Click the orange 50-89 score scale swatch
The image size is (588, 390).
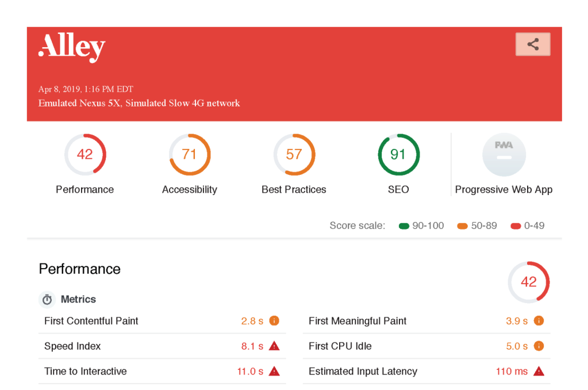click(462, 226)
